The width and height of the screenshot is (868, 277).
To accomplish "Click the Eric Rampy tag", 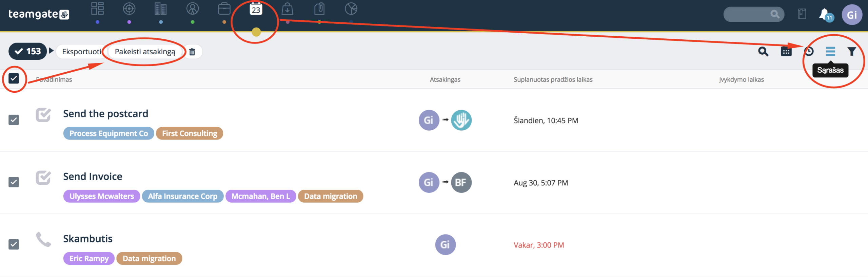I will 89,258.
